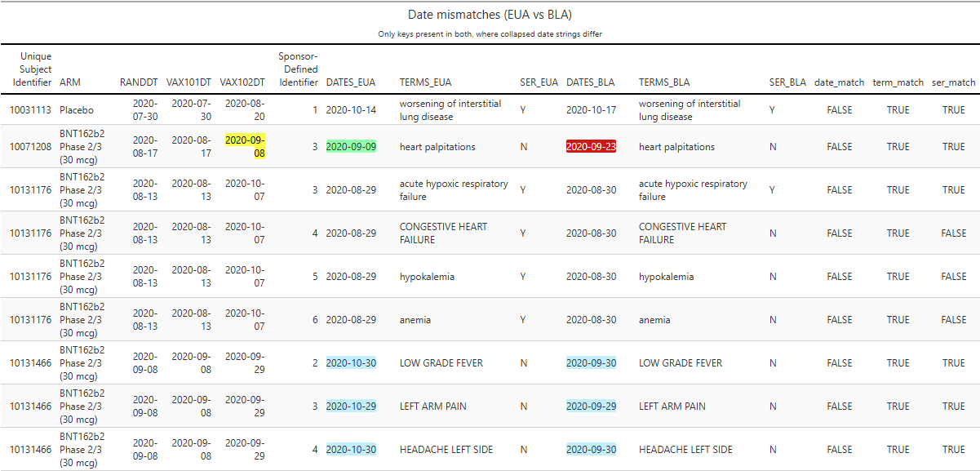Click the yellow highlighted 2020-09-08 cell

(x=245, y=147)
